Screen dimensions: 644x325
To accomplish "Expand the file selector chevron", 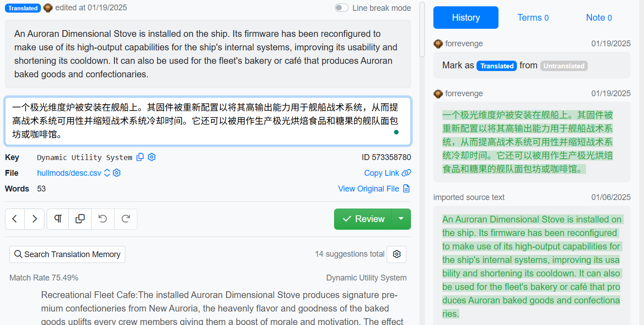I will [x=107, y=173].
